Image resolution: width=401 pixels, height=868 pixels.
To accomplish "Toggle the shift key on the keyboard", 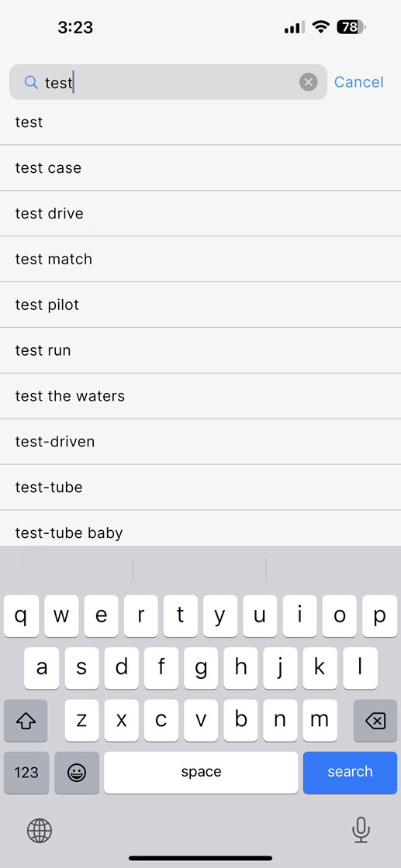I will [x=26, y=720].
